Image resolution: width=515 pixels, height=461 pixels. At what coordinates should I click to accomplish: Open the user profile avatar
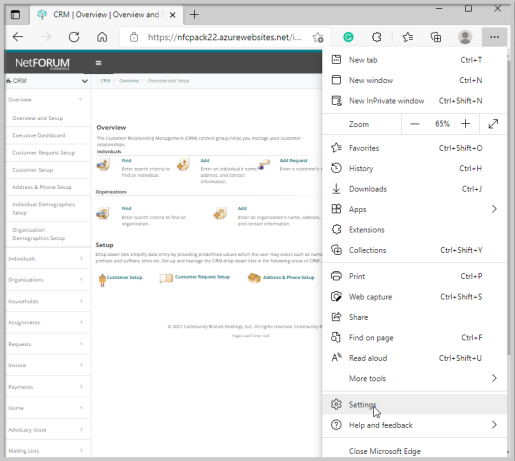pos(465,37)
